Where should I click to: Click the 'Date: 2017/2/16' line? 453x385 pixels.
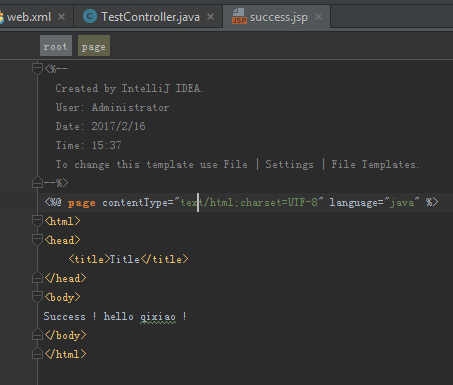click(100, 126)
